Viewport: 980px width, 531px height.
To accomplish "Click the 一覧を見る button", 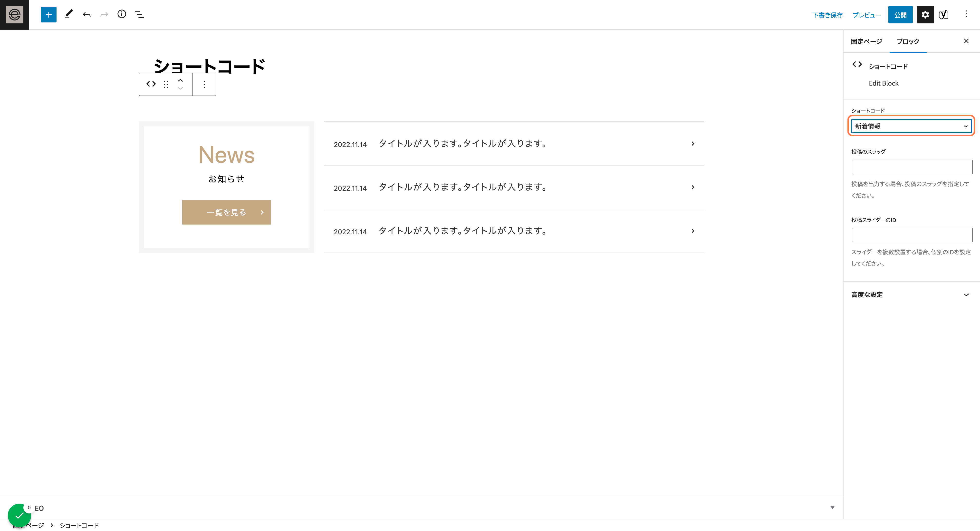I will (226, 212).
